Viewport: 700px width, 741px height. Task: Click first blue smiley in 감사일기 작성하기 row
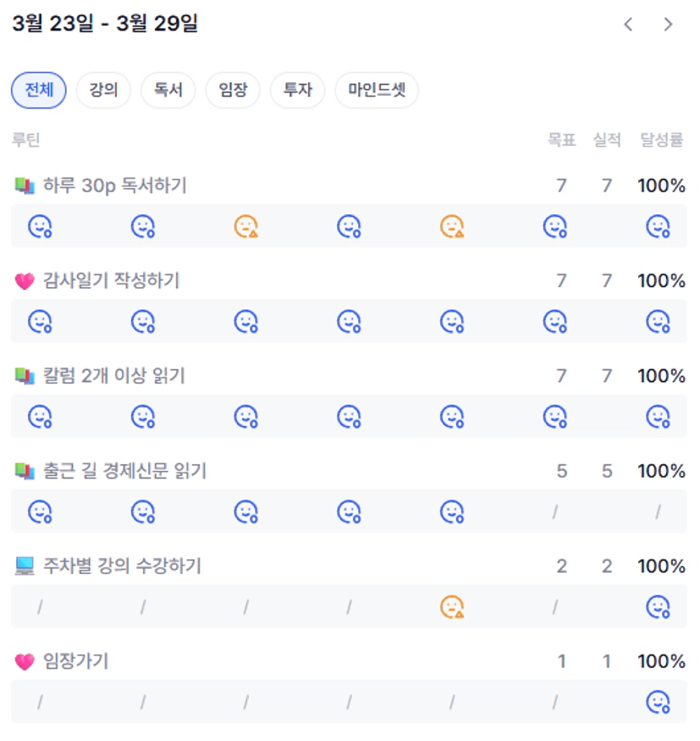pos(40,322)
